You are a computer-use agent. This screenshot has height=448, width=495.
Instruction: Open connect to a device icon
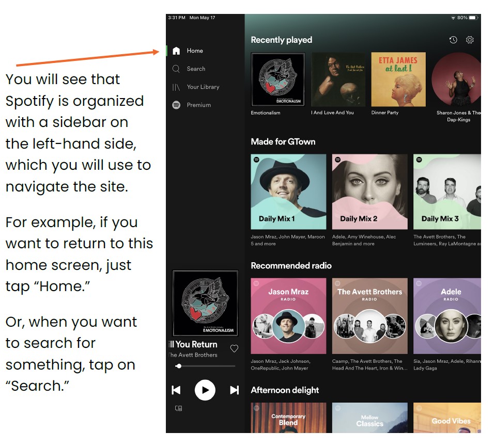coord(179,408)
